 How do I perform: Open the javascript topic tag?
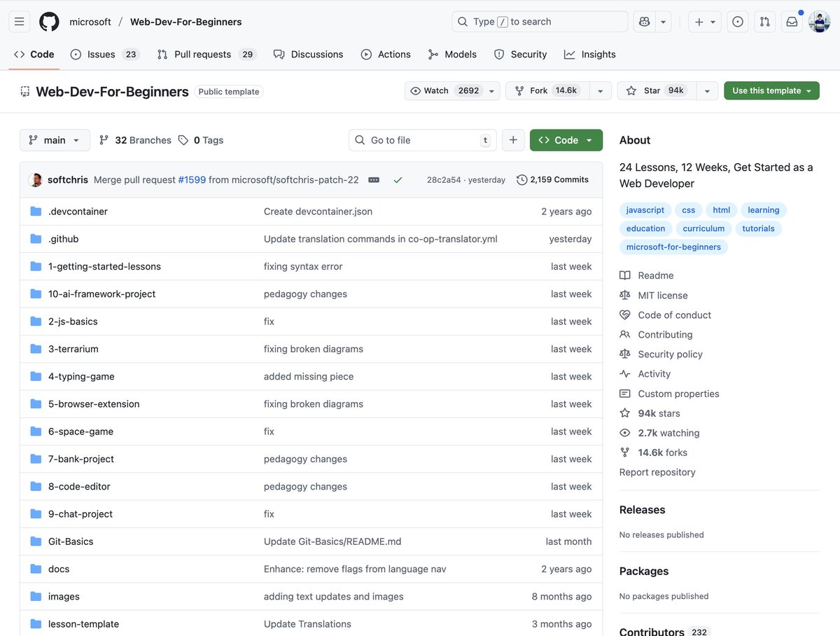point(645,210)
